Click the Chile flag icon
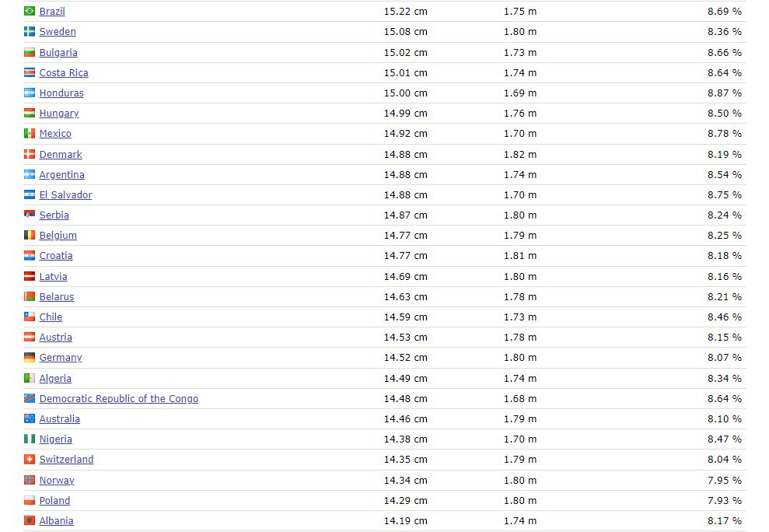 tap(30, 317)
